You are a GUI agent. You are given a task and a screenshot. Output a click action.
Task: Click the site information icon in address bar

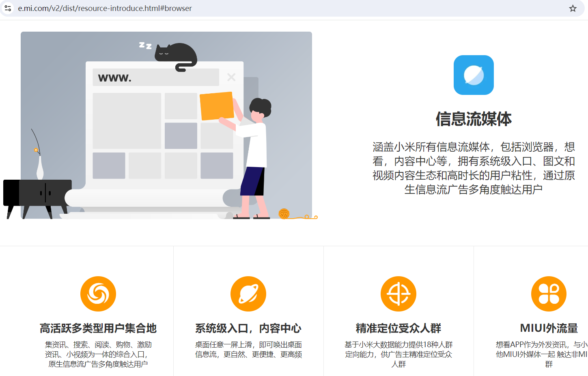[x=8, y=8]
